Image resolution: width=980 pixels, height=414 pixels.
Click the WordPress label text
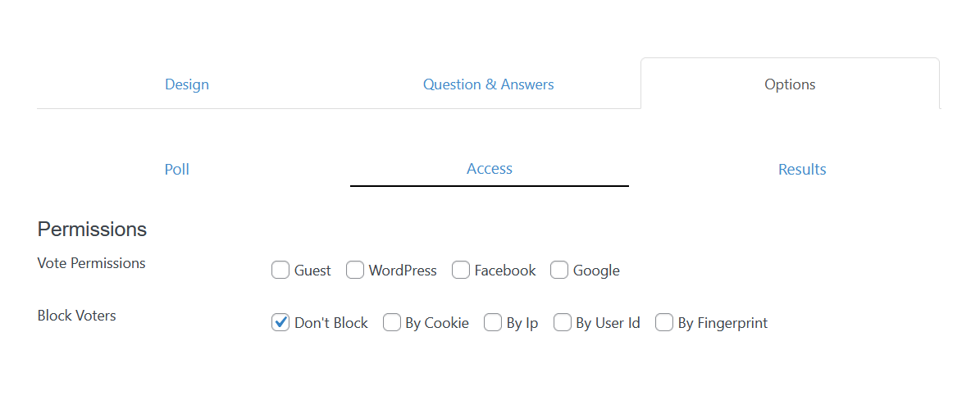pos(403,271)
